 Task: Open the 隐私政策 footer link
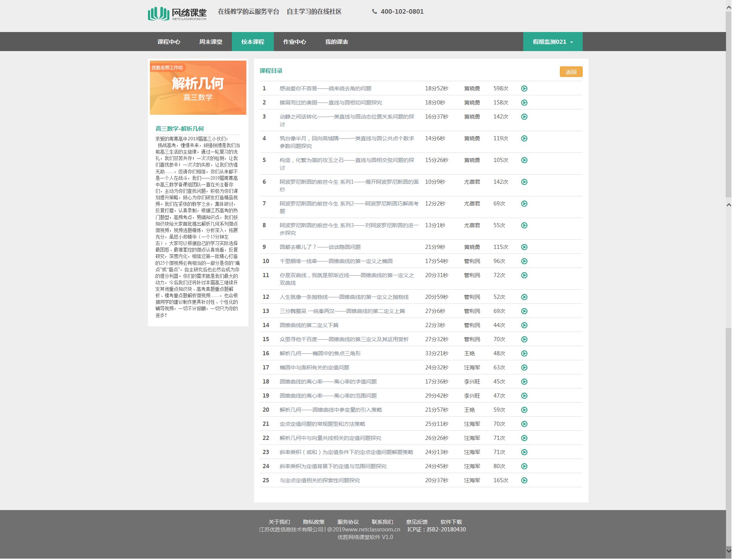point(314,523)
